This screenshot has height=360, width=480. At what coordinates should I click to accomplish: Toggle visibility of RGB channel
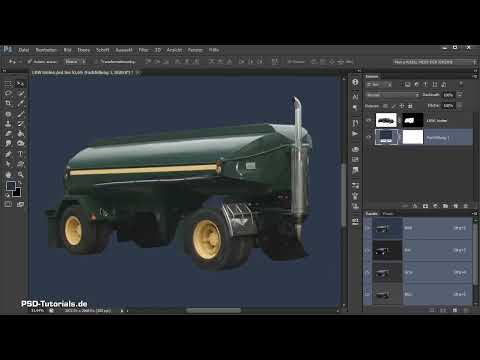[x=368, y=228]
